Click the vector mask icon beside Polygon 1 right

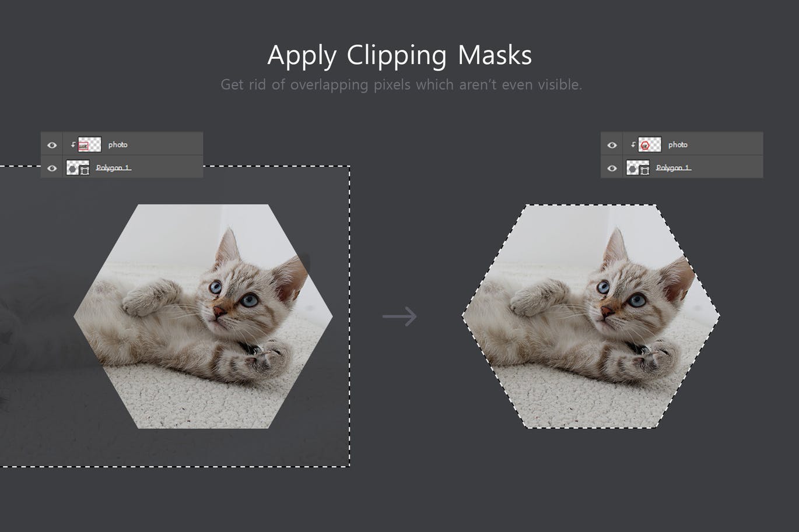[x=645, y=169]
